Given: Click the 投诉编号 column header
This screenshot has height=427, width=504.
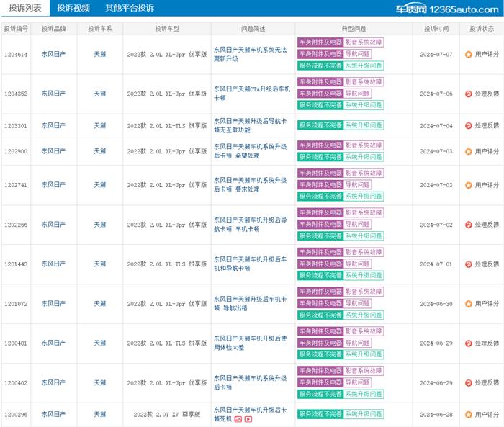Looking at the screenshot, I should coord(16,29).
